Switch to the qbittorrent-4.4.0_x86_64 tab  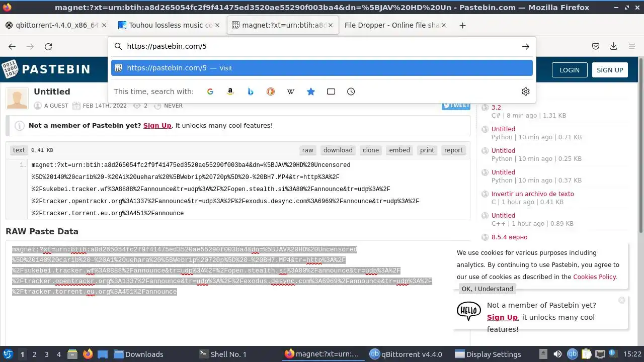point(57,25)
